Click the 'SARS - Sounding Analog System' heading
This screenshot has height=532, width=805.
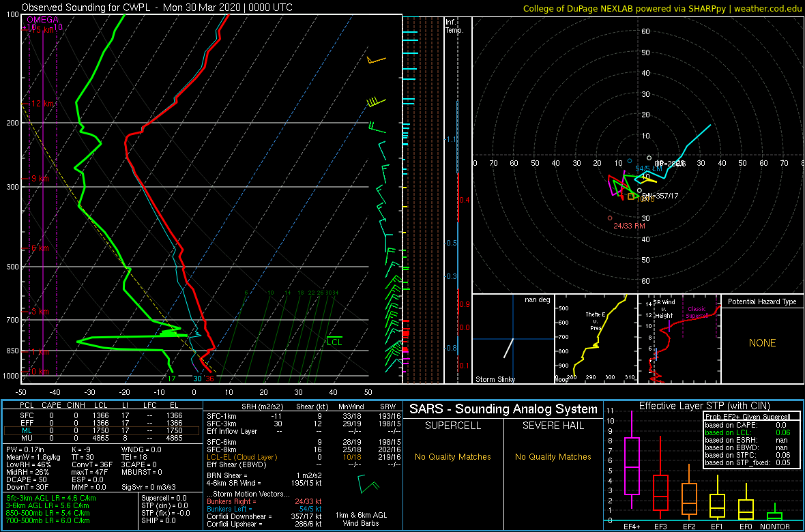(503, 409)
